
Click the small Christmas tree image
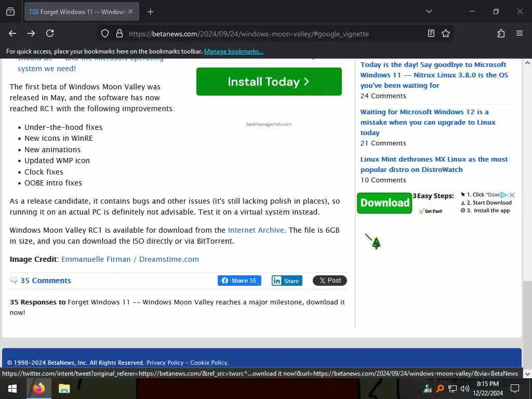click(376, 243)
